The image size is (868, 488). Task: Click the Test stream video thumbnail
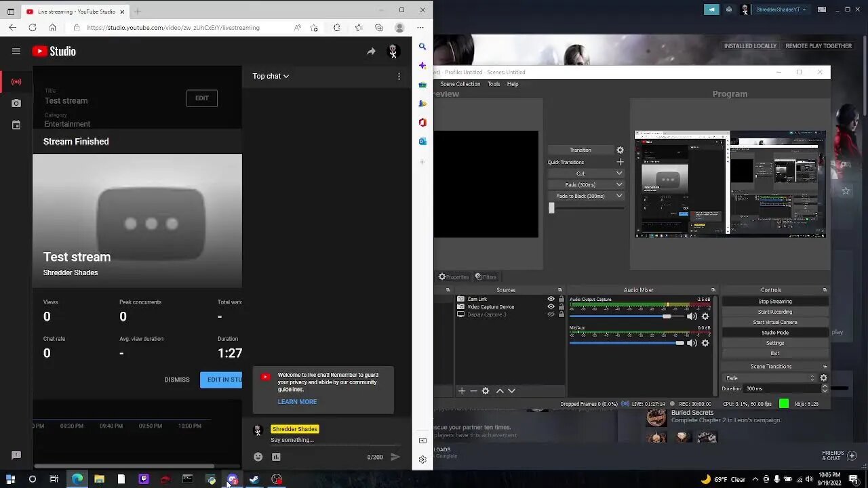tap(137, 221)
